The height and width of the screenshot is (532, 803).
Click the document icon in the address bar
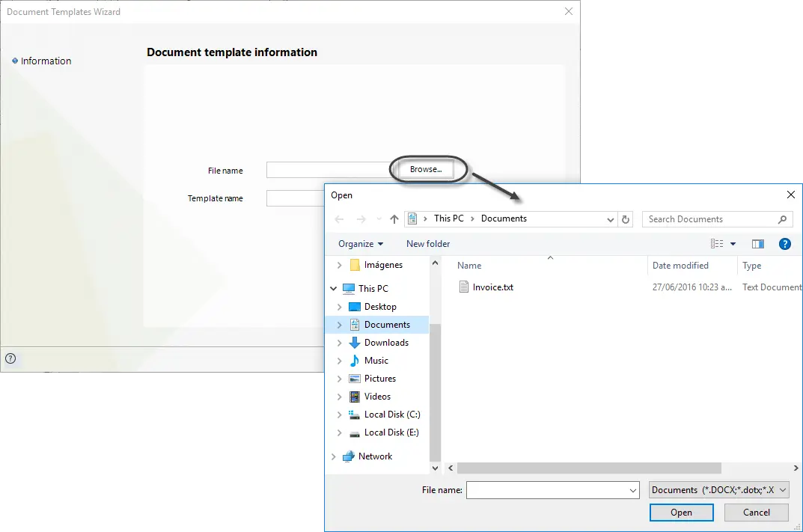coord(412,218)
